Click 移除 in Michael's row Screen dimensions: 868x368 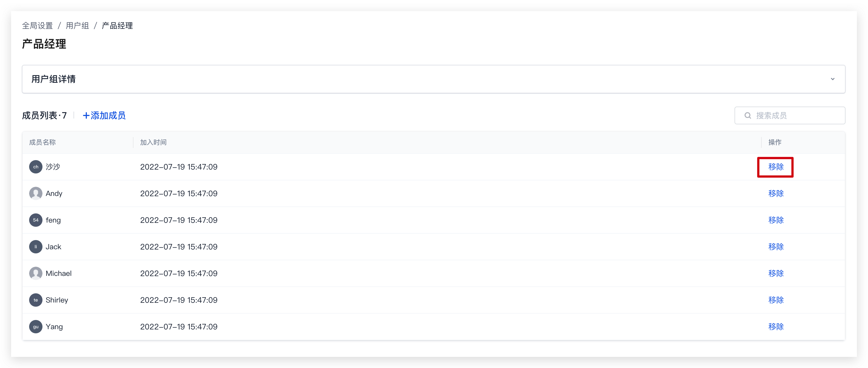click(776, 273)
